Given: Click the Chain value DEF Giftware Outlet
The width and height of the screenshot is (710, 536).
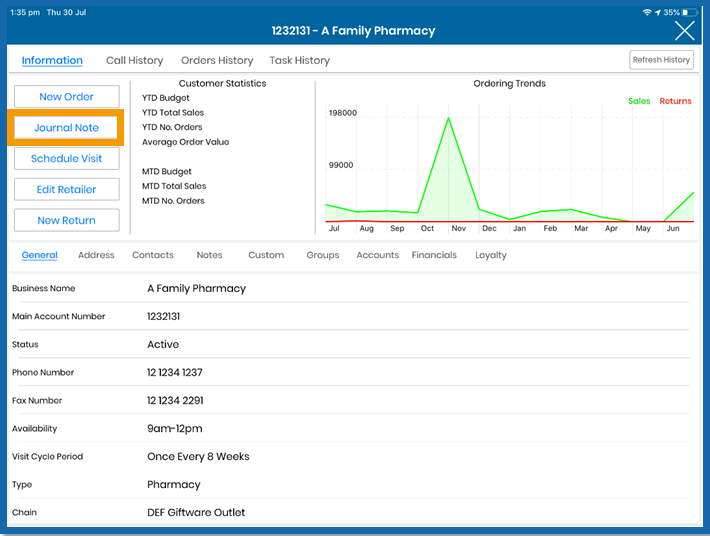Looking at the screenshot, I should [x=196, y=512].
